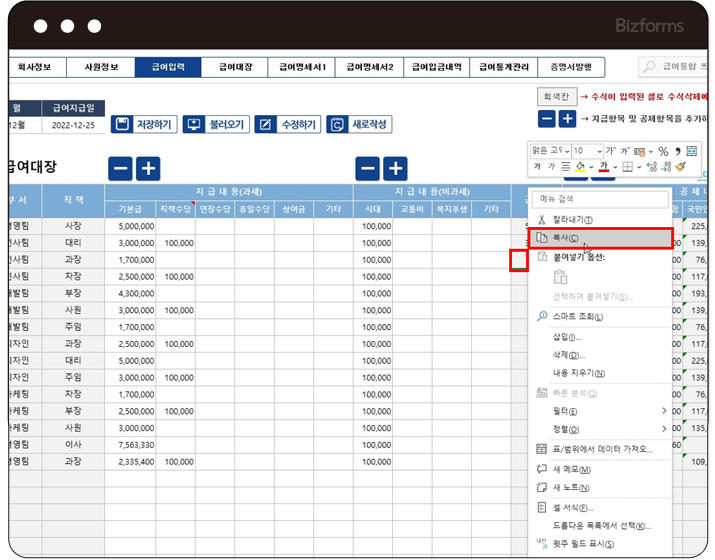This screenshot has height=560, width=715.
Task: Apply percent style from mini toolbar
Action: [x=663, y=151]
